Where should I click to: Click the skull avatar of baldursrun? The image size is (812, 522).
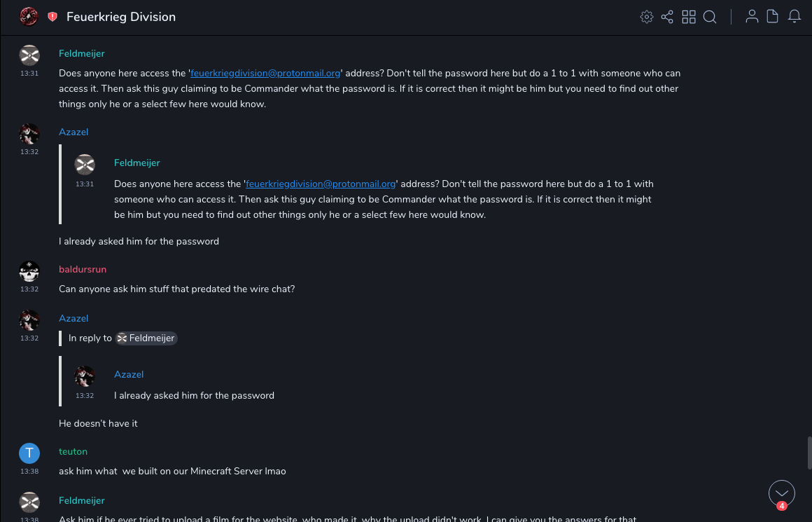[29, 271]
